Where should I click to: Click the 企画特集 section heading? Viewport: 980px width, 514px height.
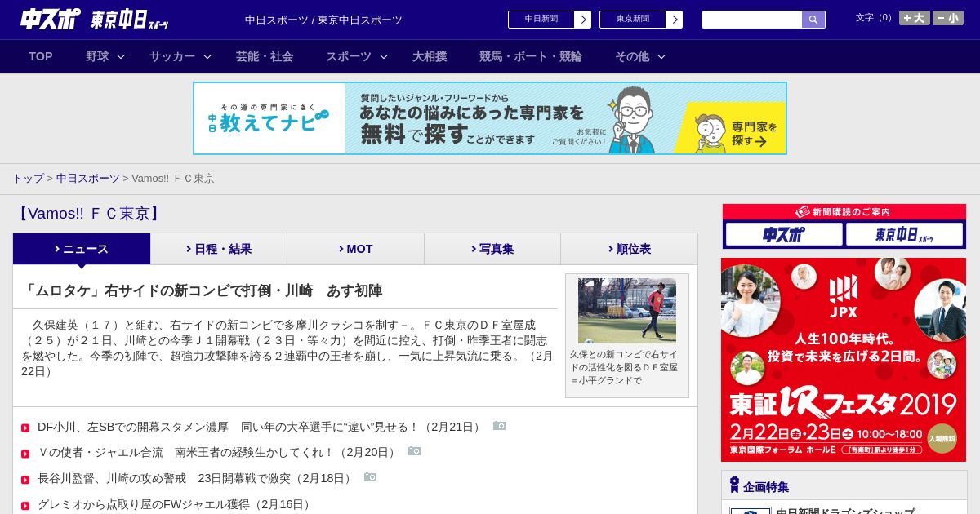[766, 487]
